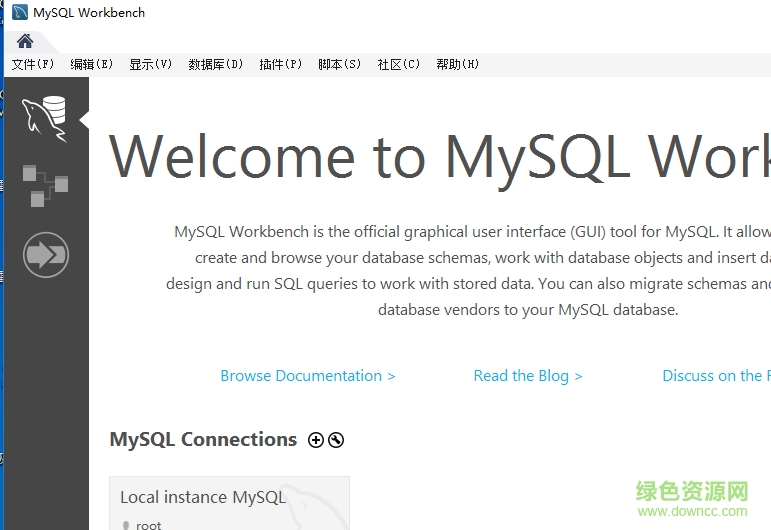The height and width of the screenshot is (530, 771).
Task: Open the 脚本(S) menu
Action: click(339, 64)
